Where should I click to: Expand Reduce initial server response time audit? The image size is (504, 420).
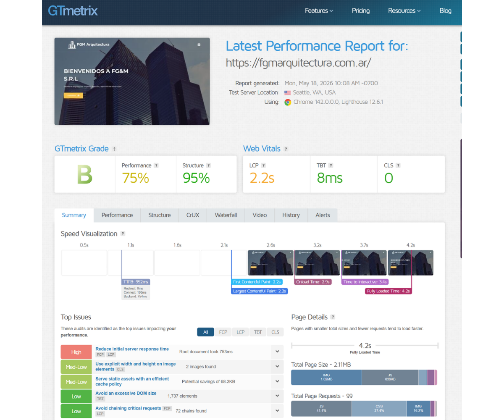277,352
